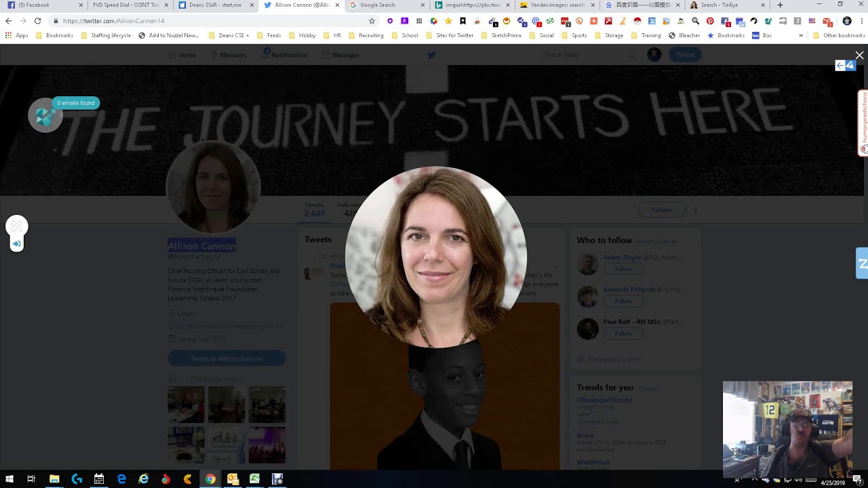Bookmark this page with star icon
868x488 pixels.
(x=372, y=21)
